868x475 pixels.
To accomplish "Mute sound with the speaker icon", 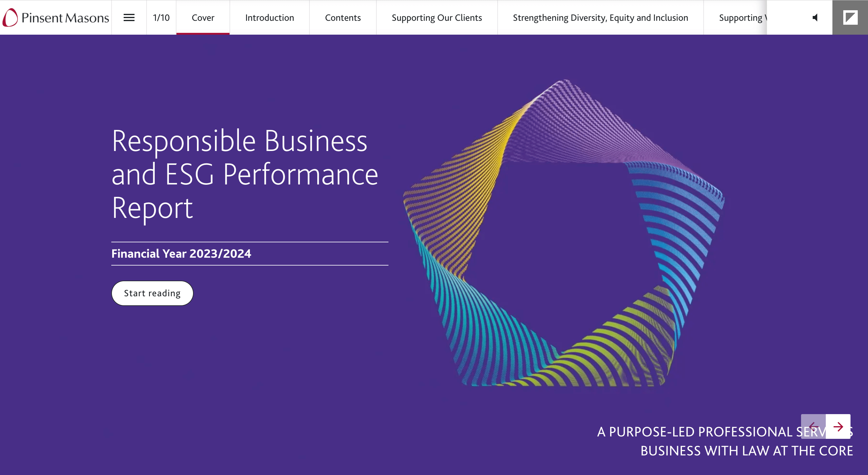I will click(815, 17).
